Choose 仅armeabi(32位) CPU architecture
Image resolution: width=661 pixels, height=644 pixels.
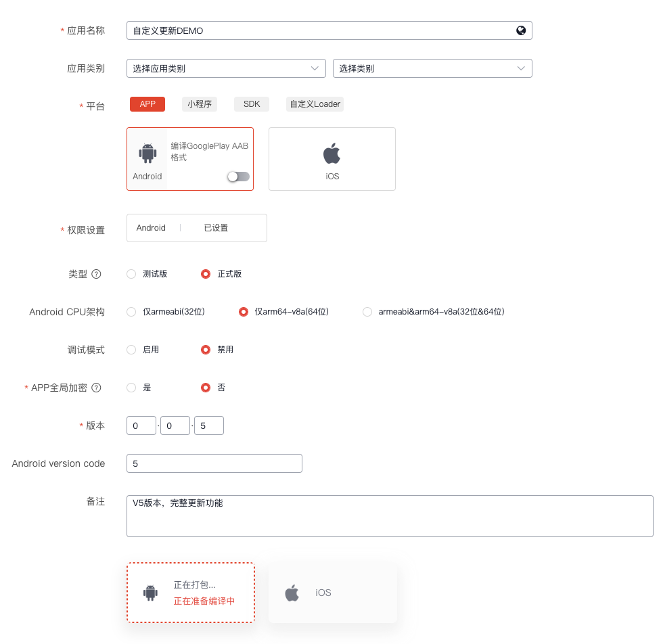(131, 312)
